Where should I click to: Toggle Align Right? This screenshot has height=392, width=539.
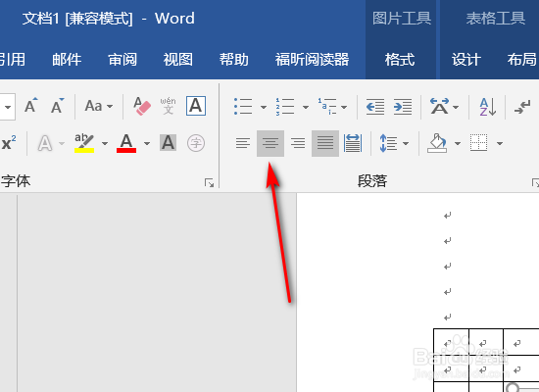point(298,143)
